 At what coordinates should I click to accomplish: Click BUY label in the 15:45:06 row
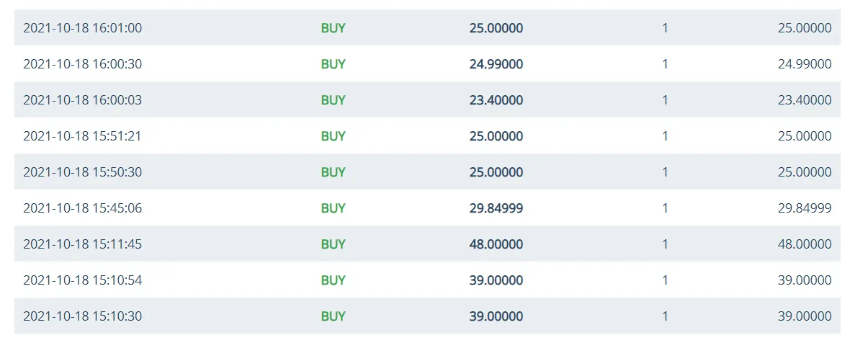coord(334,208)
